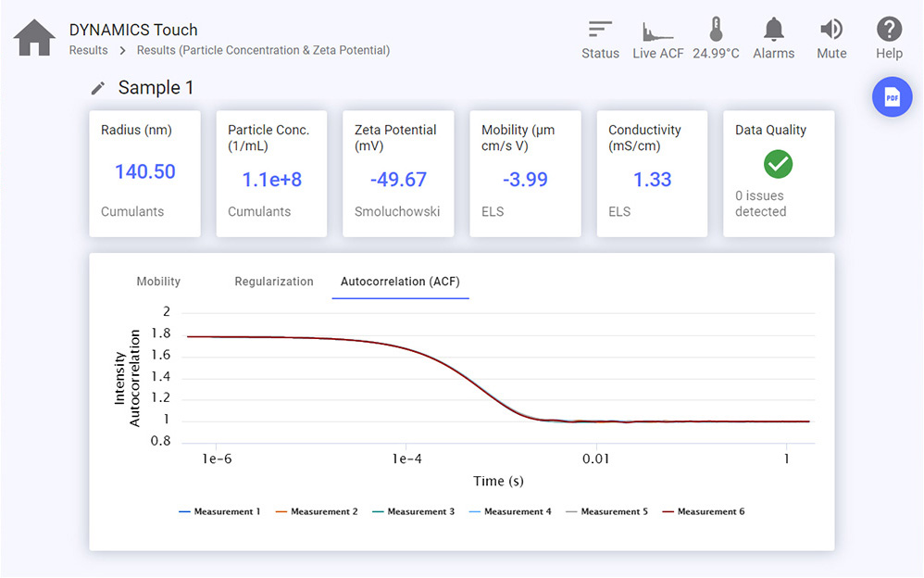The width and height of the screenshot is (924, 578).
Task: Switch to the Mobility tab
Action: [158, 282]
